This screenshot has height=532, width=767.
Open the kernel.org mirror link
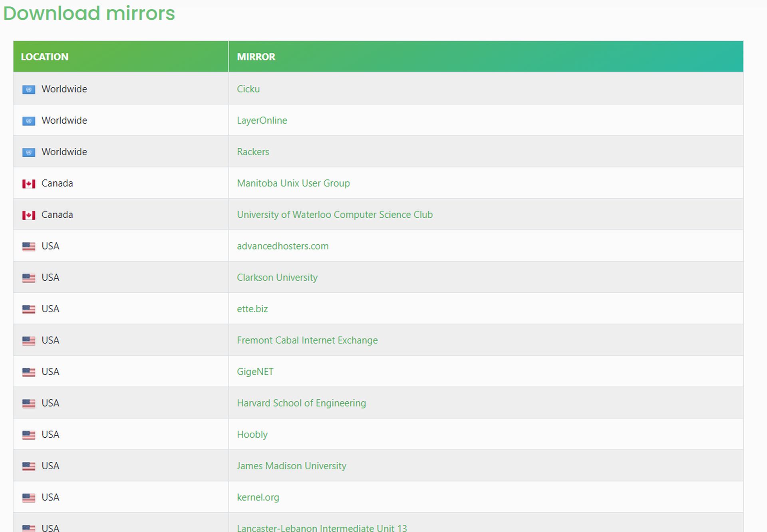click(x=258, y=497)
